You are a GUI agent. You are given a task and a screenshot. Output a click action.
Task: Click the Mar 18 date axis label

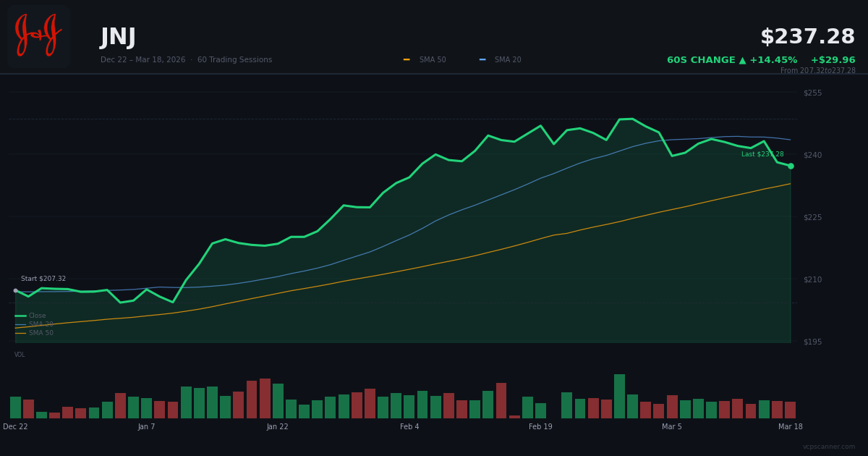[x=791, y=427]
